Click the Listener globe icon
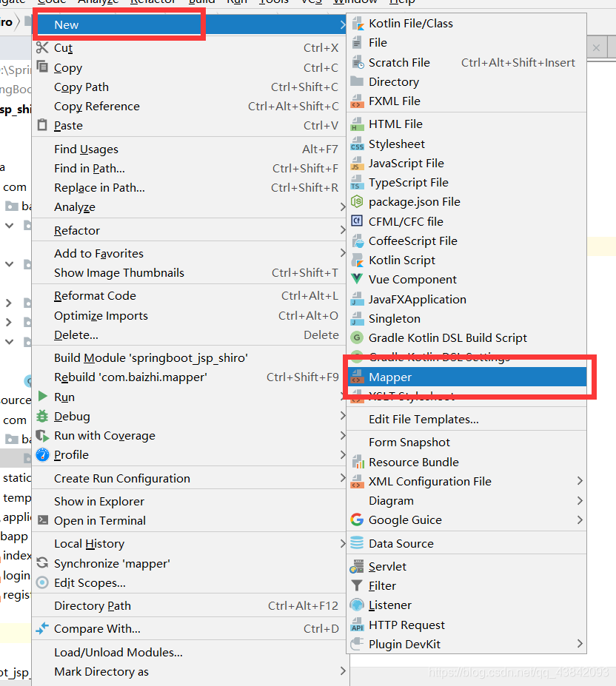 [x=357, y=605]
